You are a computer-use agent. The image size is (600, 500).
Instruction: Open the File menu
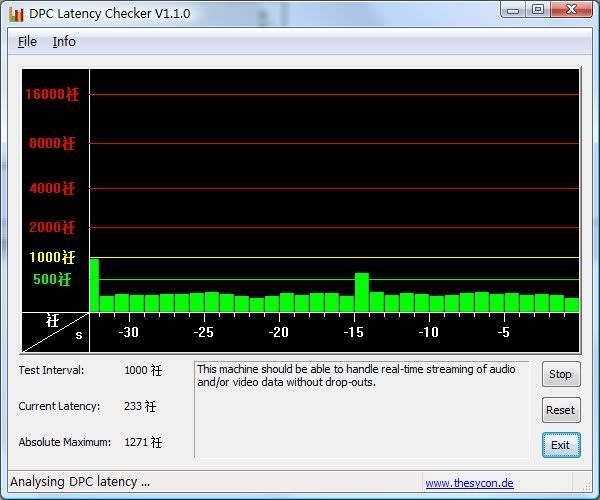coord(27,41)
